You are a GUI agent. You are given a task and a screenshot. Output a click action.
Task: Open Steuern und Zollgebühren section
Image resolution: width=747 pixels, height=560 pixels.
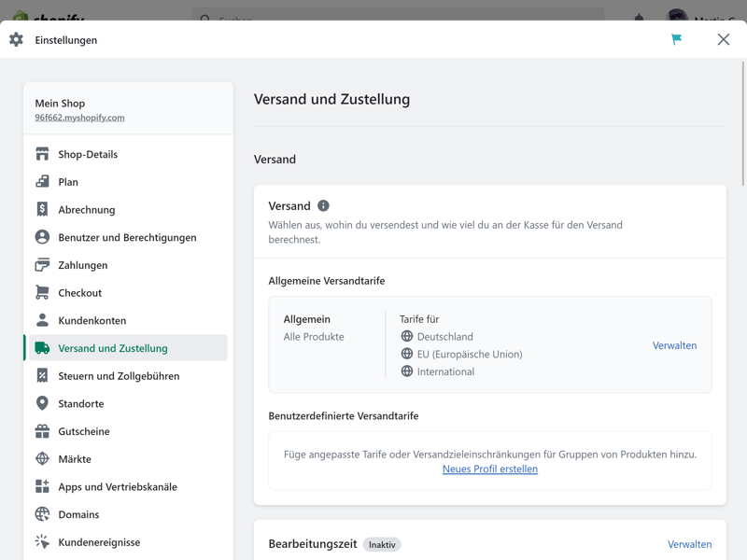119,376
